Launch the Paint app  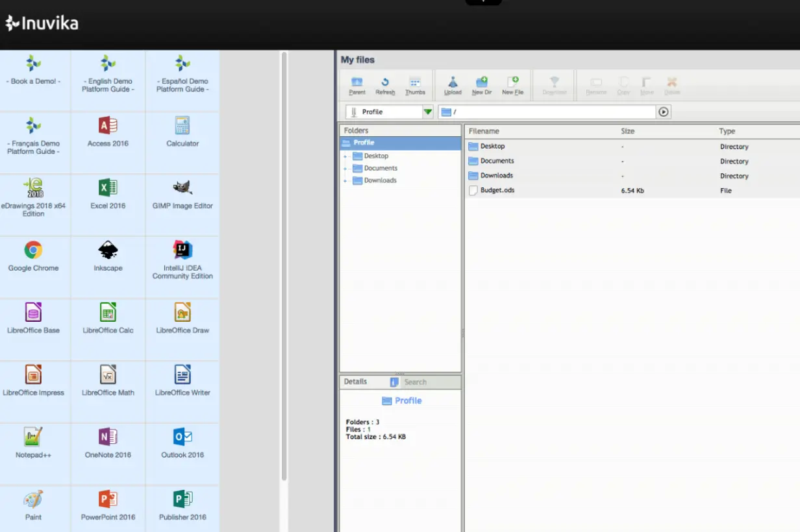tap(34, 506)
